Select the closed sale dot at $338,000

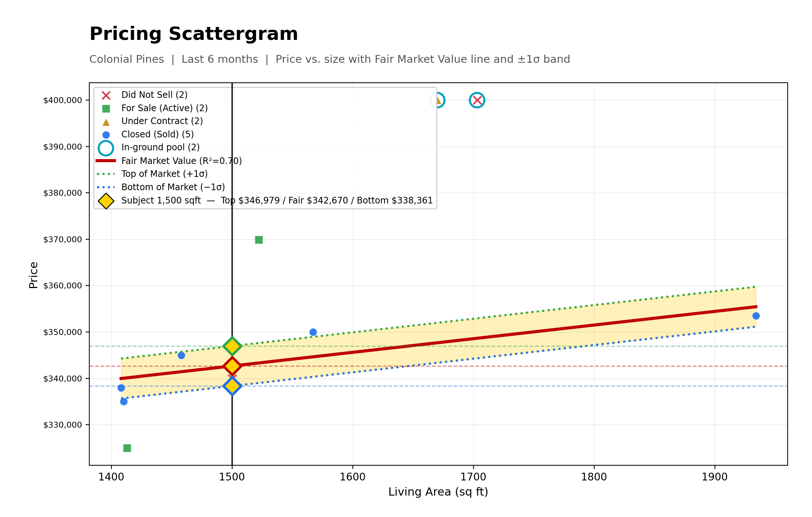[x=121, y=388]
